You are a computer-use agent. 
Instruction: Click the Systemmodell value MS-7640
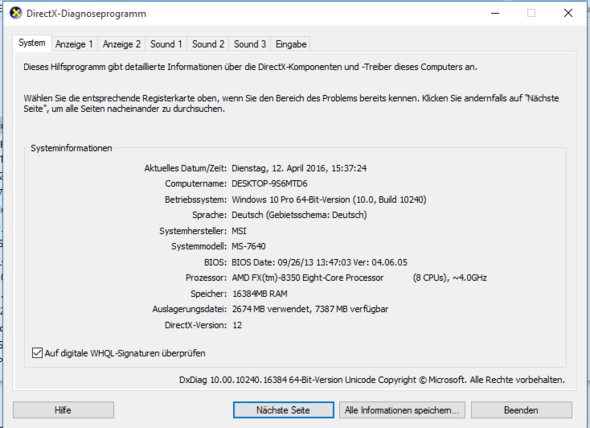pos(249,246)
